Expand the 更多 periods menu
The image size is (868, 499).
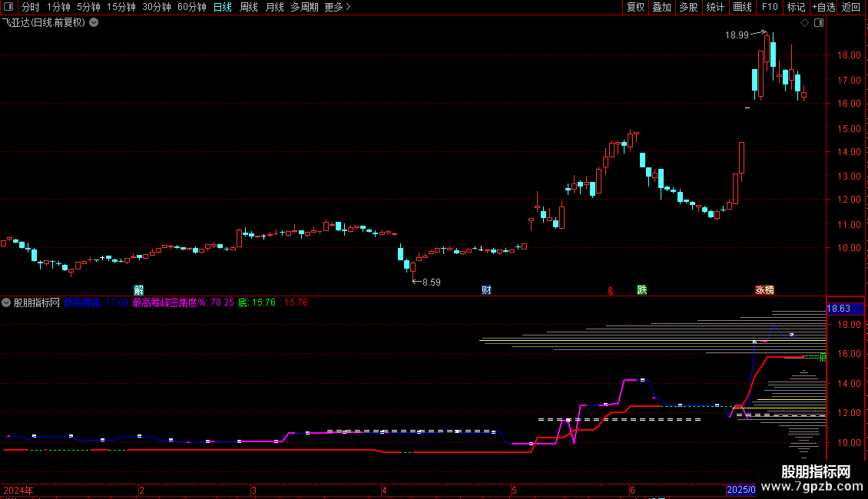click(x=338, y=7)
